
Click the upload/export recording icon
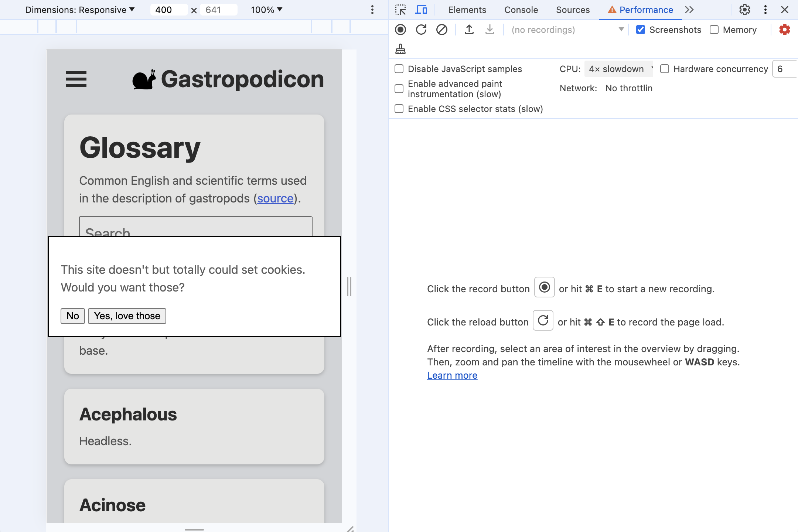(469, 29)
